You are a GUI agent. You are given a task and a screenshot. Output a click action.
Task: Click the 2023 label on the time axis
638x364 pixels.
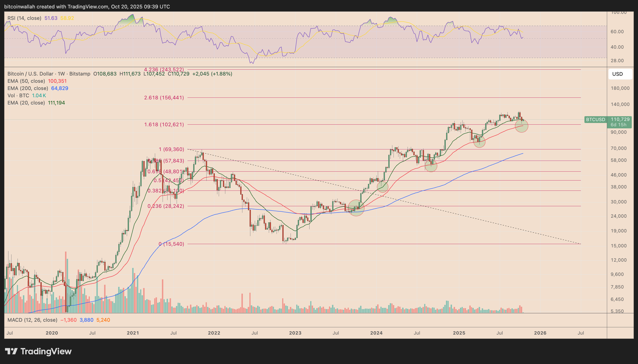click(295, 333)
